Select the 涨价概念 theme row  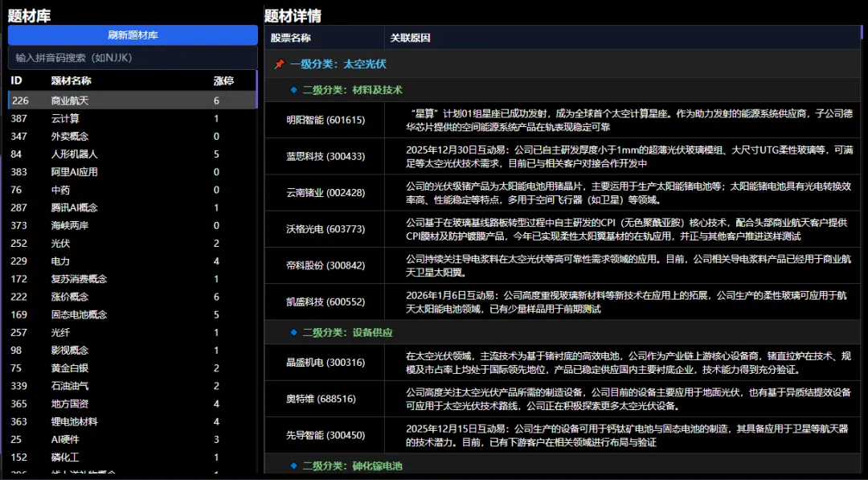coord(133,297)
